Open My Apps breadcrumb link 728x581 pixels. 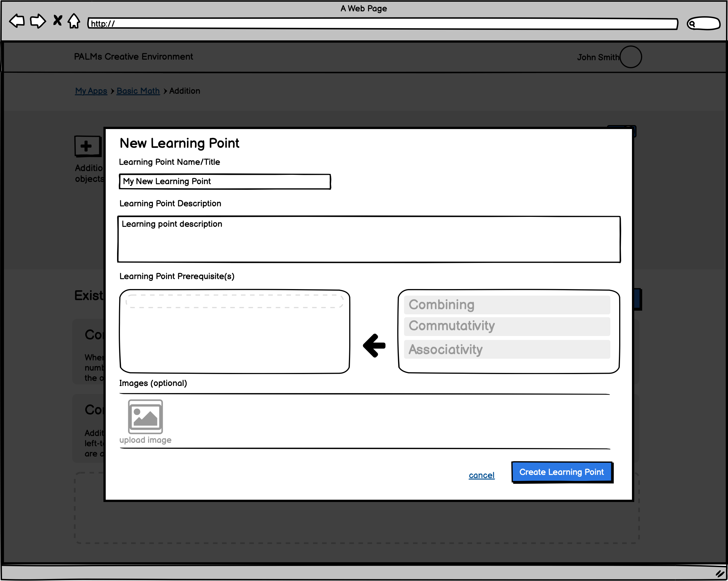tap(91, 91)
